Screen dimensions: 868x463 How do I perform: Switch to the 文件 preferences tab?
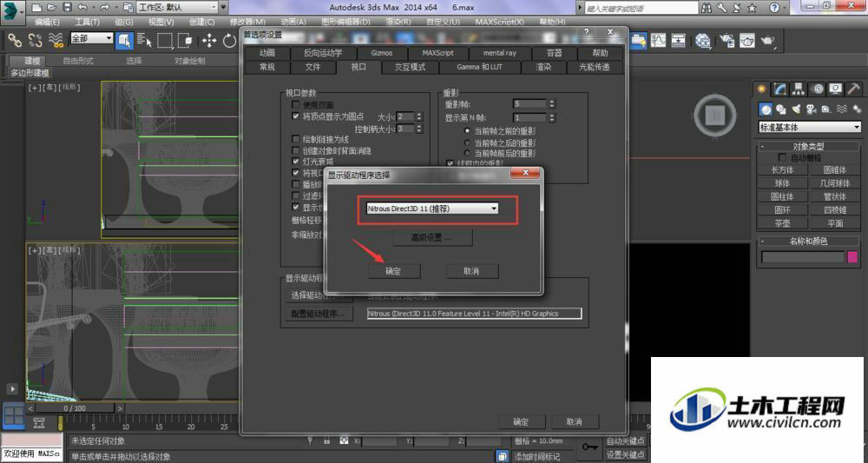click(x=312, y=67)
